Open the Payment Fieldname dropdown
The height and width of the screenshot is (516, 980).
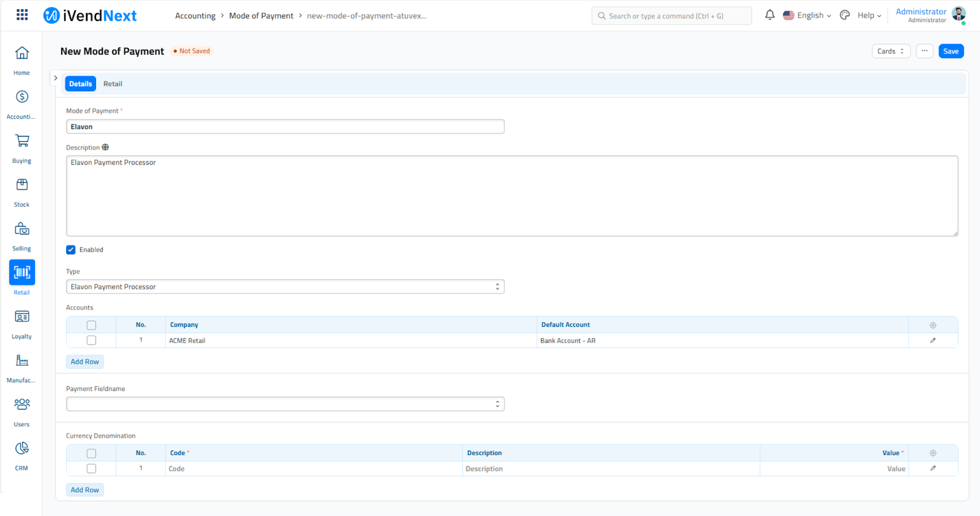coord(285,404)
